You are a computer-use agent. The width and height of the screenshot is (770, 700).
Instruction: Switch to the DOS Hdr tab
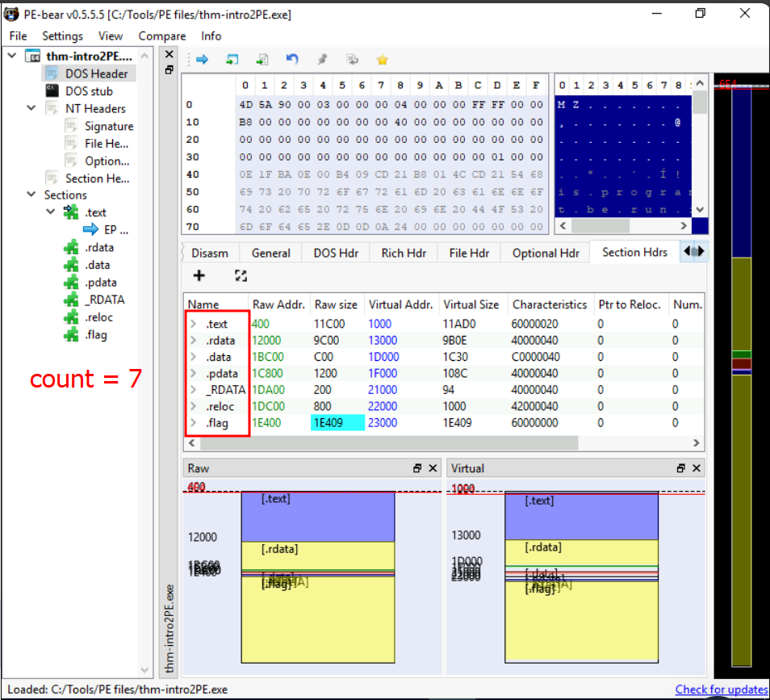point(336,254)
